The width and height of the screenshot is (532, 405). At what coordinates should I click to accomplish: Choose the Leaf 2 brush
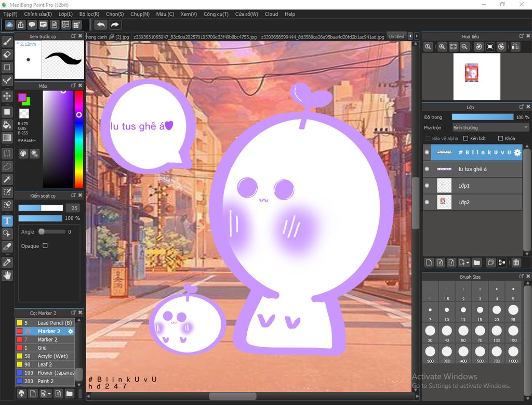(x=45, y=364)
